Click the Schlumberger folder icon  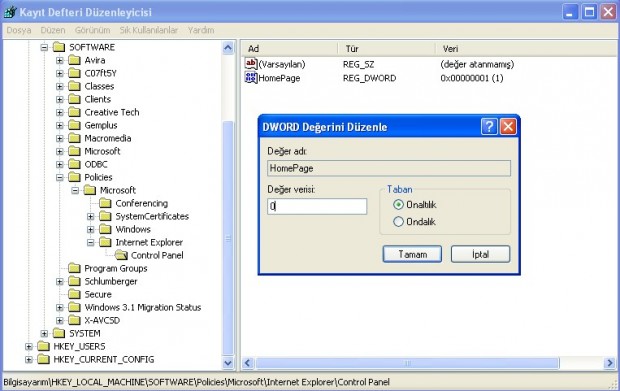coord(74,281)
